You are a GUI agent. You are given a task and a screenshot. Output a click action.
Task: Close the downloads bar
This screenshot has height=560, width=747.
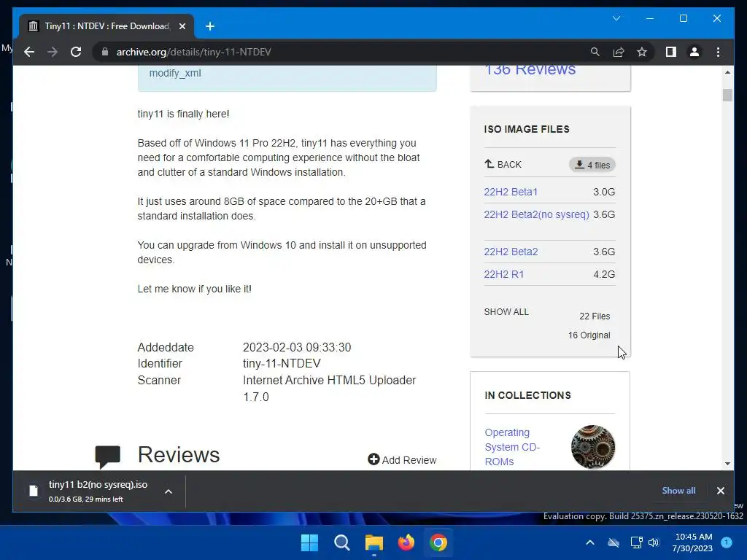coord(720,491)
